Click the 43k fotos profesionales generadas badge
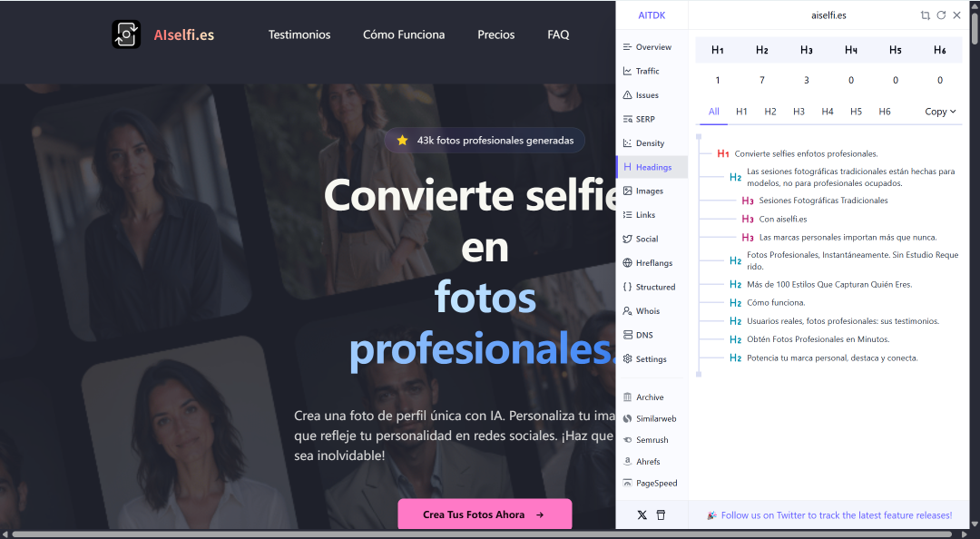Viewport: 980px width, 539px height. click(x=485, y=140)
